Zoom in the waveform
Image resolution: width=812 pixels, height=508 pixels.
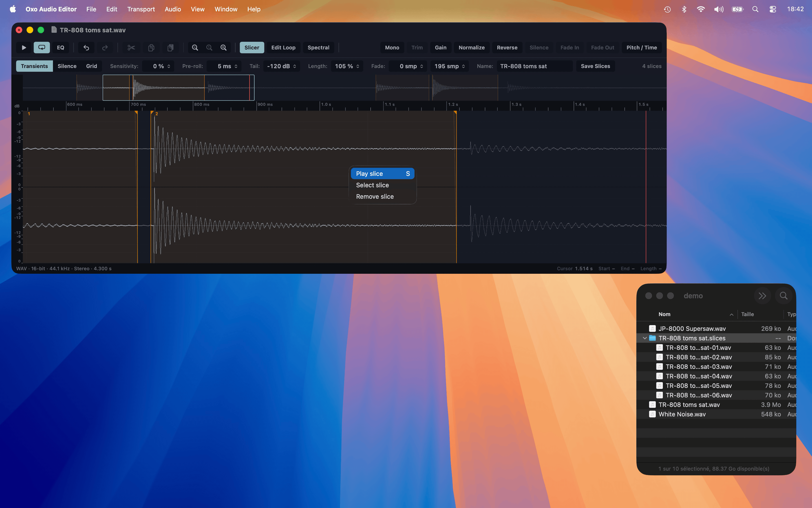224,47
